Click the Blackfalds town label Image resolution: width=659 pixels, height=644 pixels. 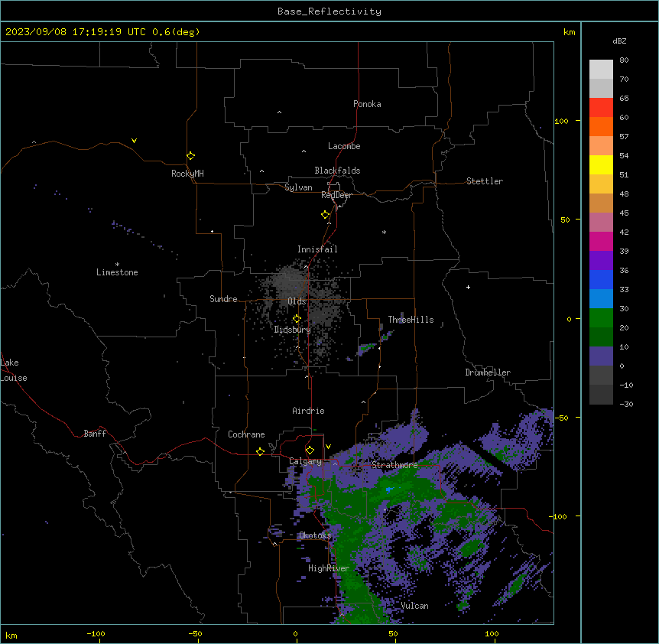(x=337, y=171)
